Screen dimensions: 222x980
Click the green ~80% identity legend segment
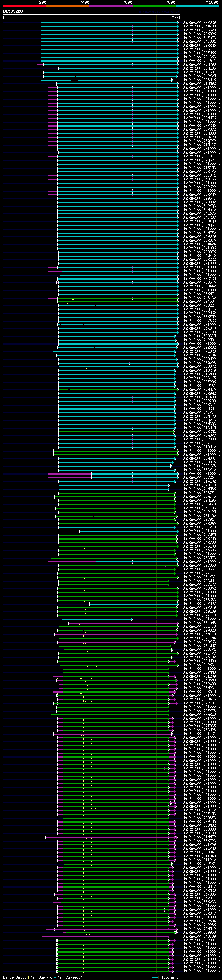click(154, 6)
